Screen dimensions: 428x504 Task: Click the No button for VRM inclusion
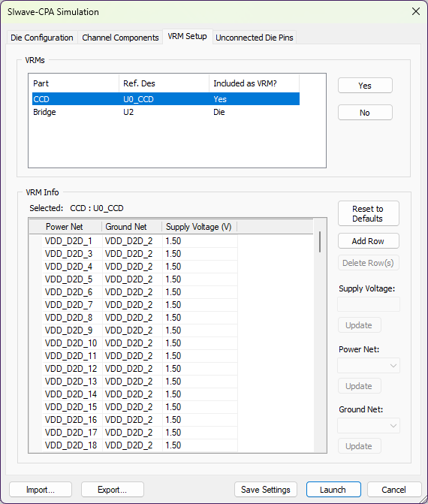tap(365, 113)
